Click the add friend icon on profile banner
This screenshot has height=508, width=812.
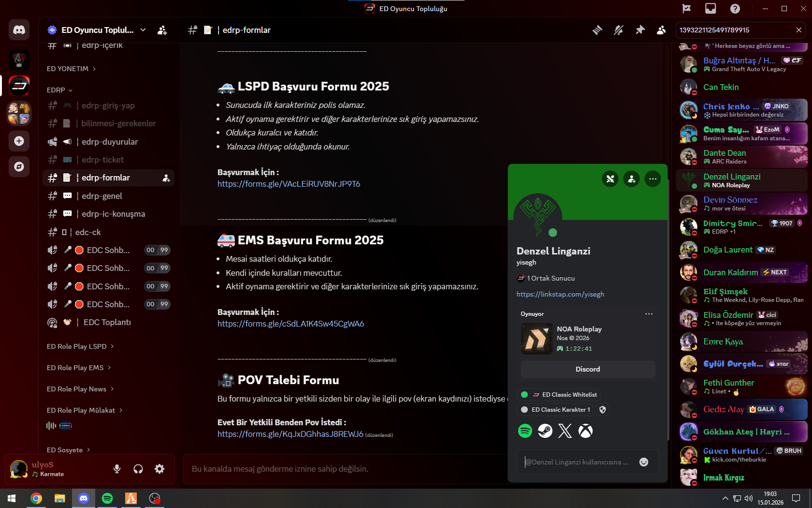631,179
